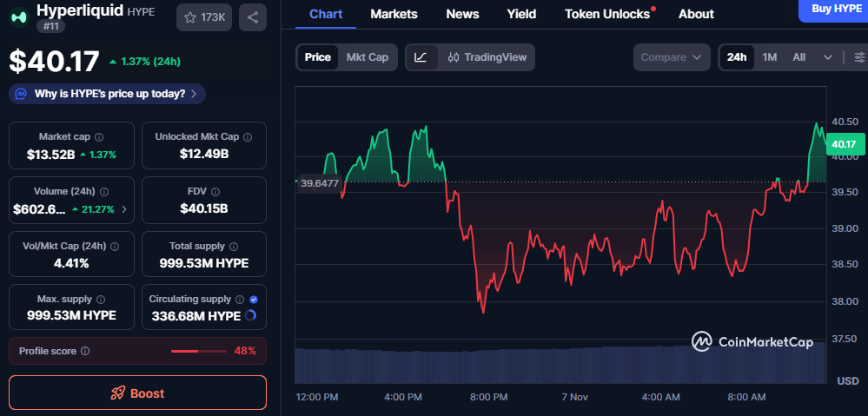Open the Compare dropdown
The width and height of the screenshot is (868, 416).
coord(671,57)
